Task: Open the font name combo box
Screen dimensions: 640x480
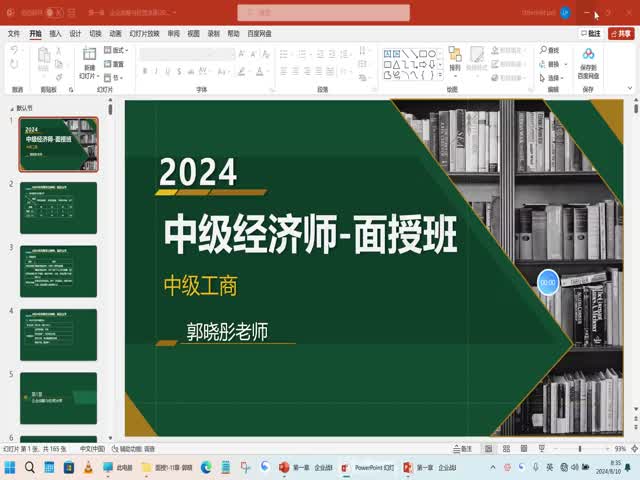Action: tap(187, 53)
